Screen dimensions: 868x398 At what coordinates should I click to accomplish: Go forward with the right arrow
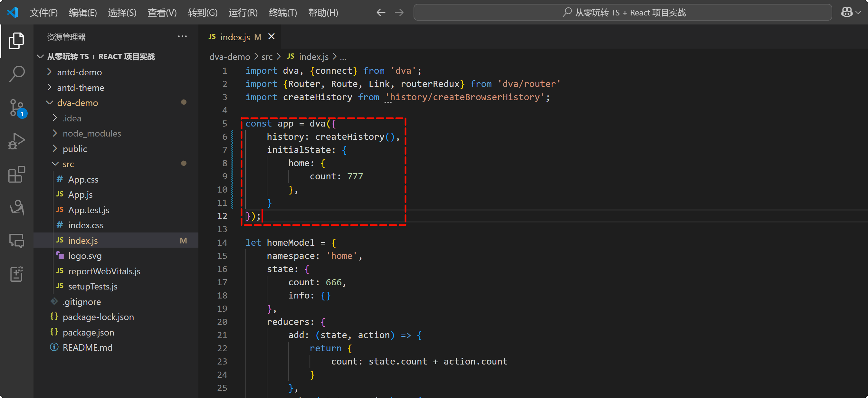pyautogui.click(x=399, y=13)
